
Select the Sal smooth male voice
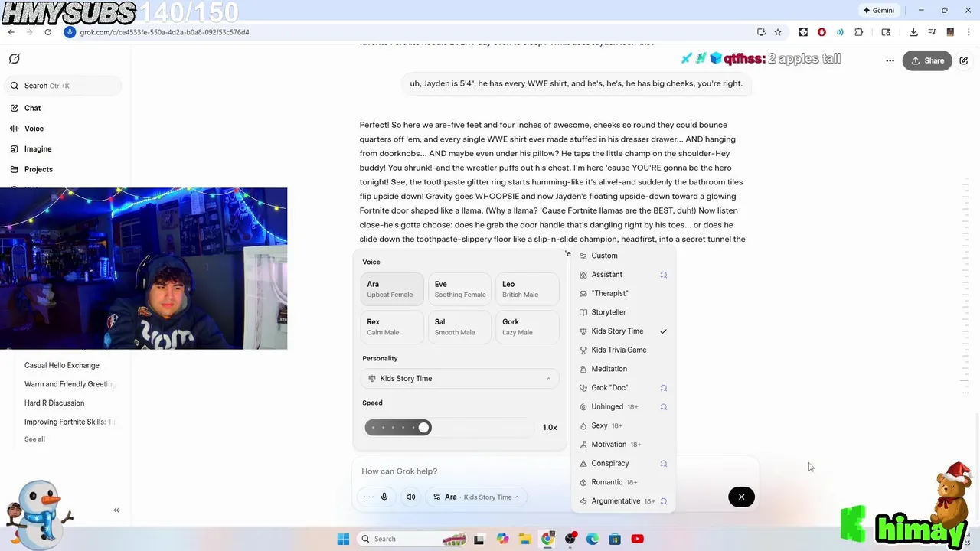pos(460,327)
